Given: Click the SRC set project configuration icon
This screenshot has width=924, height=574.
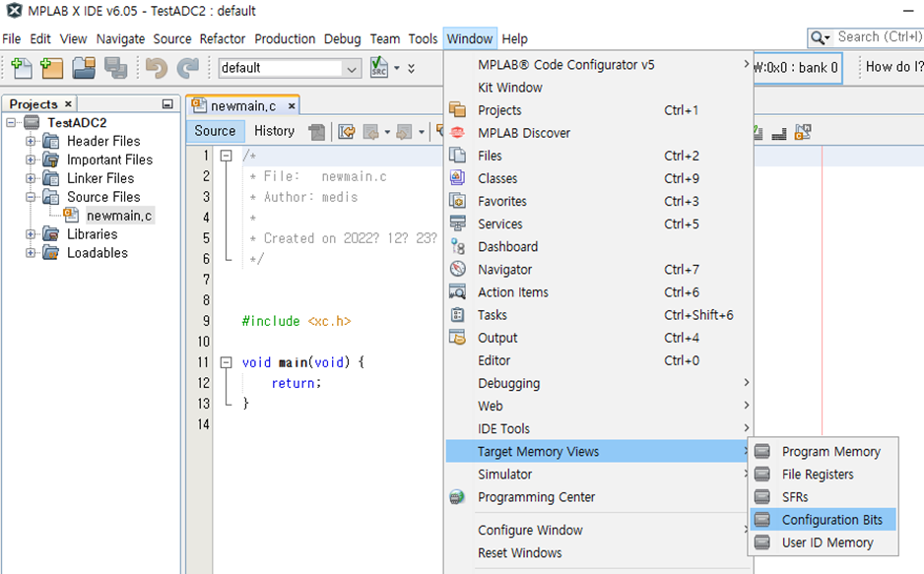Looking at the screenshot, I should coord(379,67).
